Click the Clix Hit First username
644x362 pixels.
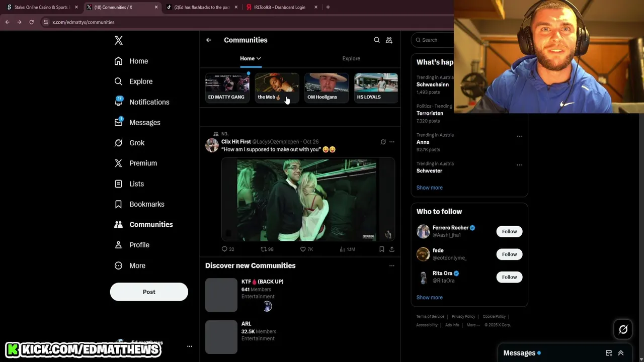(x=236, y=142)
